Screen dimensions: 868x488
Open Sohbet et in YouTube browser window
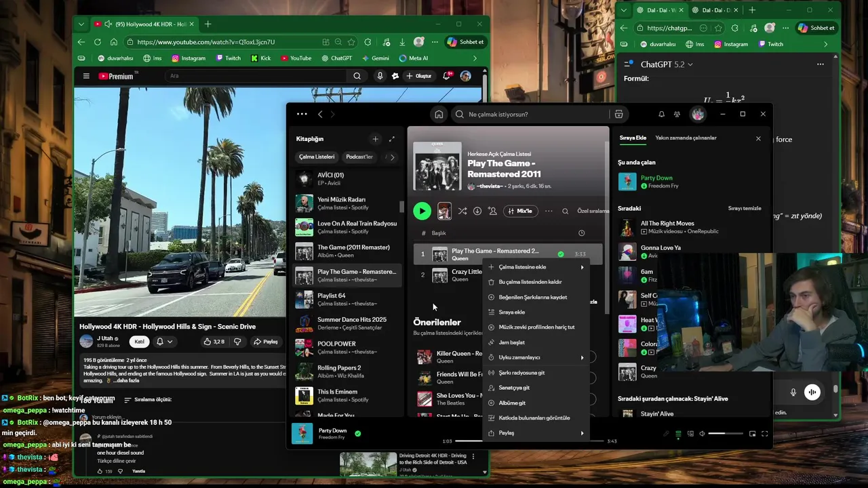[x=465, y=42]
